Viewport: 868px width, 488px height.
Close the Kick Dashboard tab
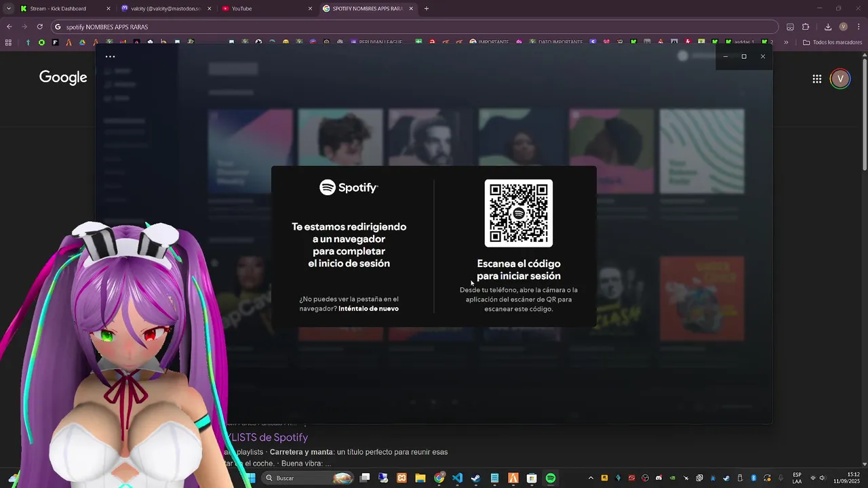[108, 9]
